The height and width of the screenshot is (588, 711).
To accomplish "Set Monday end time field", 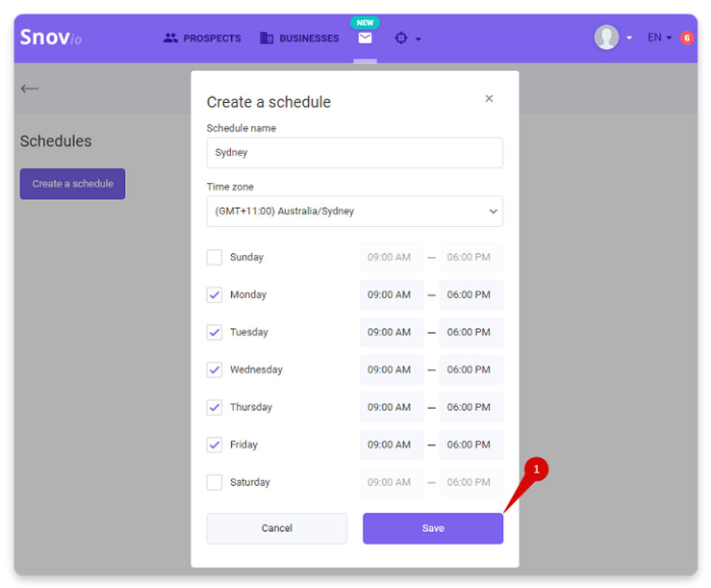I will tap(471, 295).
